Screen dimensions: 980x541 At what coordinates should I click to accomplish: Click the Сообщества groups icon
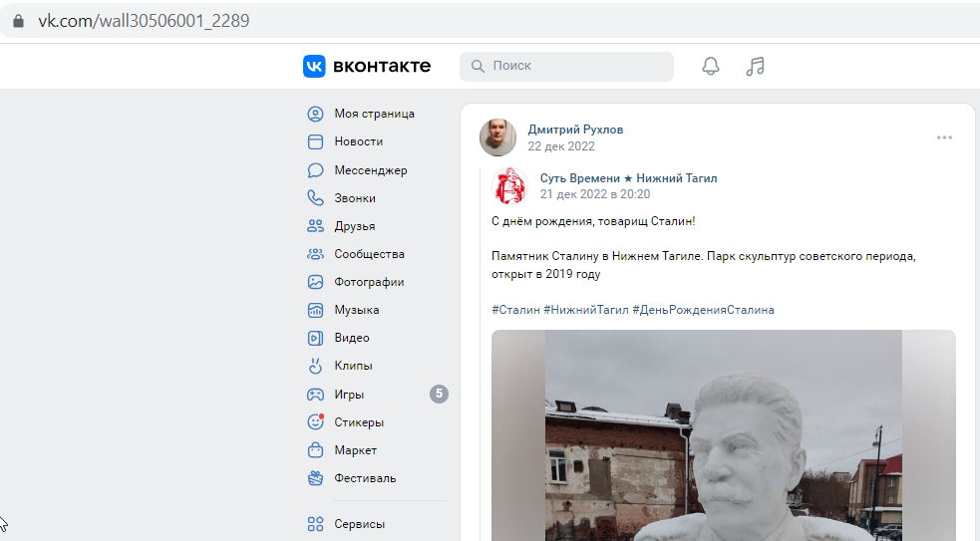click(x=316, y=254)
